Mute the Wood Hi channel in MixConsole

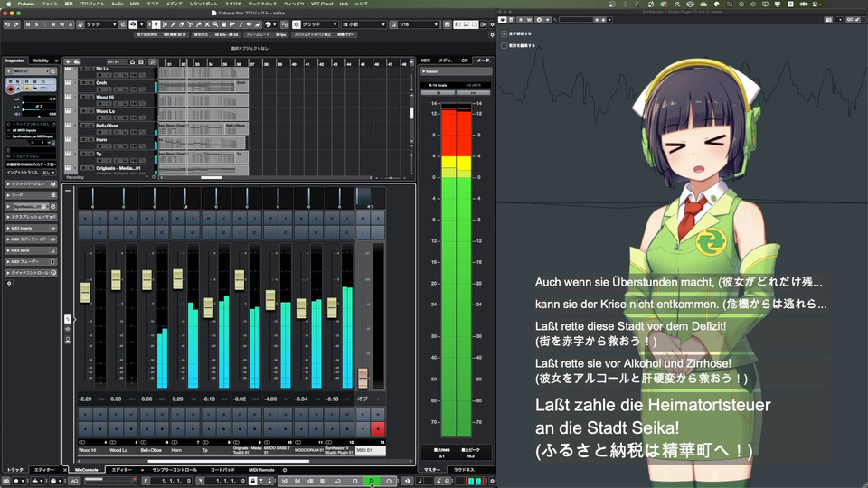[x=85, y=219]
